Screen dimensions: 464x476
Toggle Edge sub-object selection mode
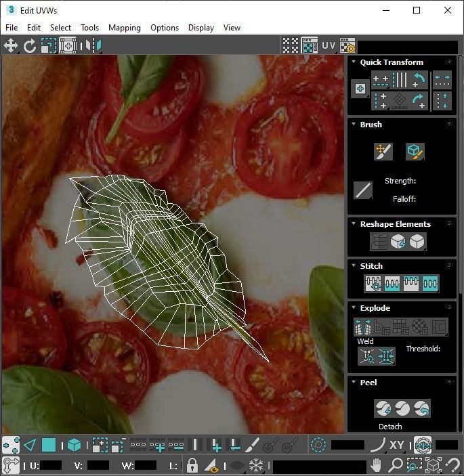coord(30,446)
